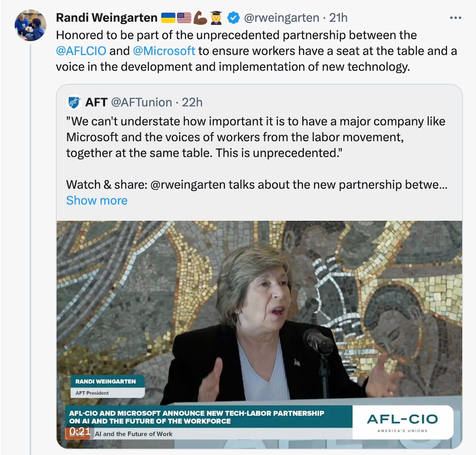Expand quoted tweet with Show more
The image size is (476, 455).
[x=97, y=201]
